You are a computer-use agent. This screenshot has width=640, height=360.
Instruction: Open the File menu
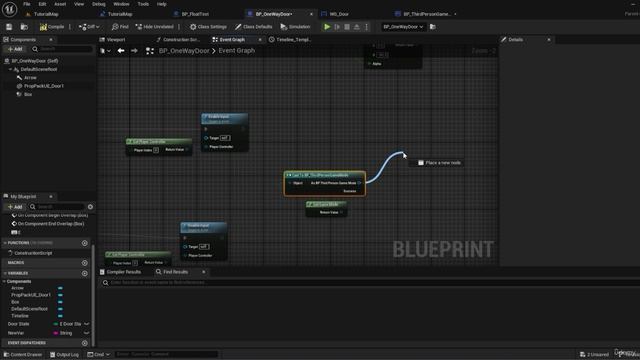27,4
